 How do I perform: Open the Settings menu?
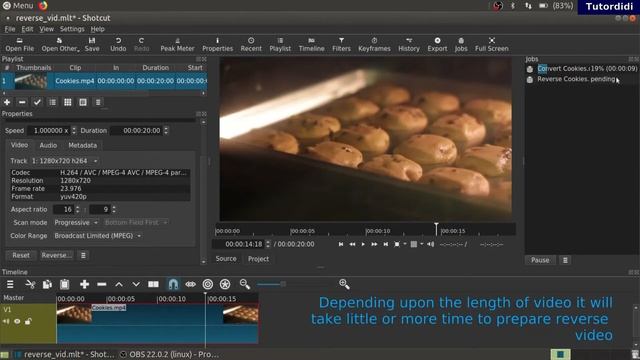[x=72, y=29]
